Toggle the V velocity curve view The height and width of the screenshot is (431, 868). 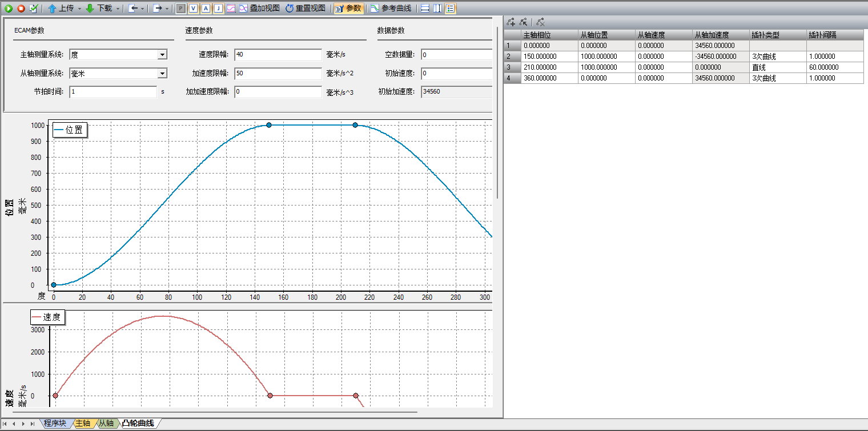(x=193, y=9)
